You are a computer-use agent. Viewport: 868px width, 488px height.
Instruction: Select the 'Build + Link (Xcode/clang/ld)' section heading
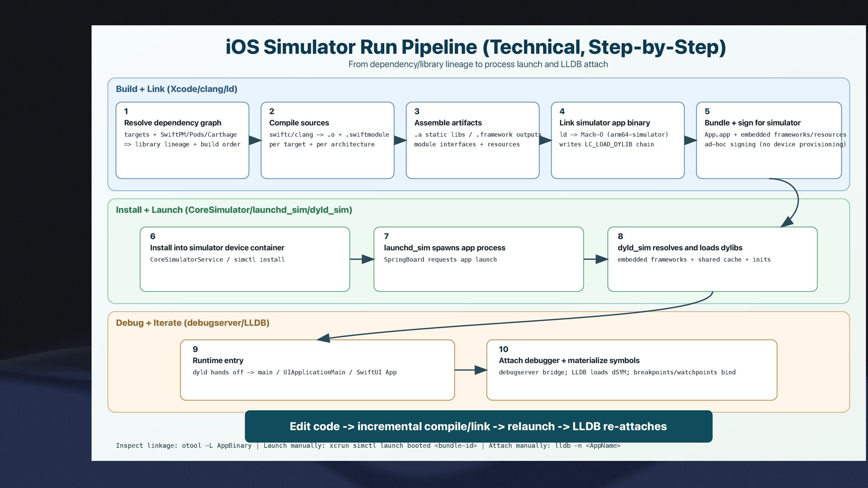click(x=176, y=89)
